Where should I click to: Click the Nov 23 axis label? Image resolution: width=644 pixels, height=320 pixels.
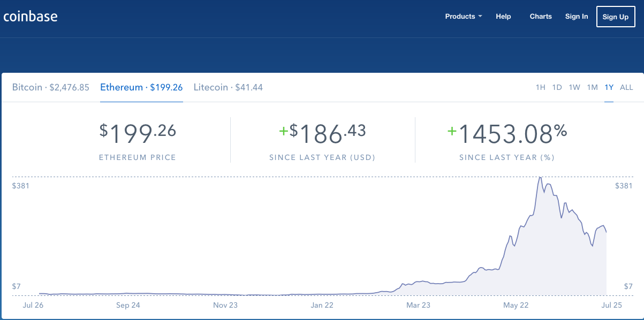[x=225, y=306]
